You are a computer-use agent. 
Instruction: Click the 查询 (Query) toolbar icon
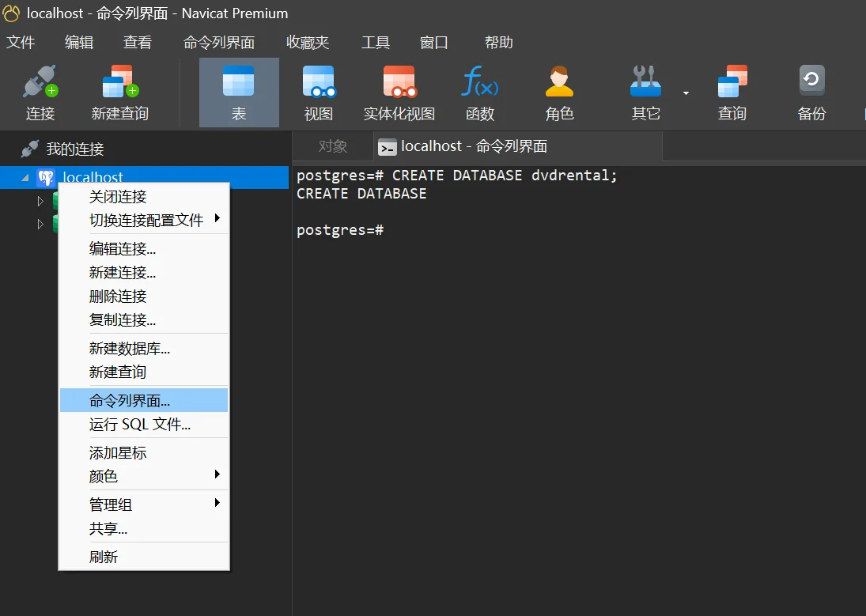coord(732,93)
